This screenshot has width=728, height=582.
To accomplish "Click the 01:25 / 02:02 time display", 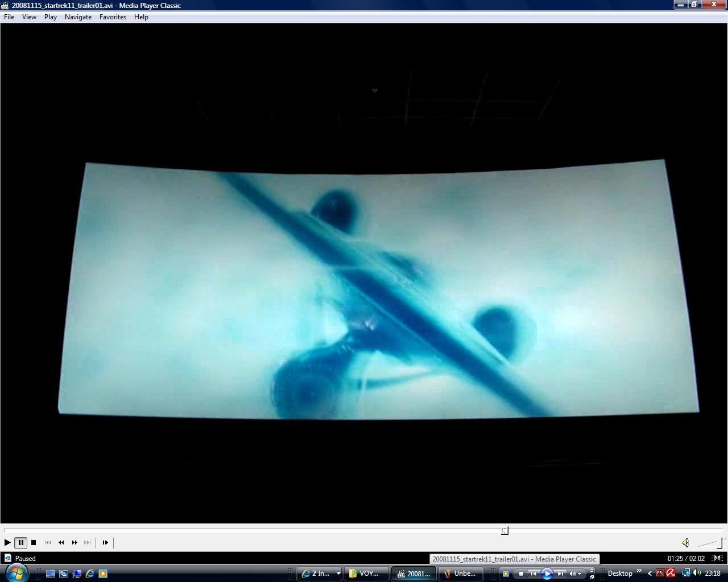I will (686, 559).
